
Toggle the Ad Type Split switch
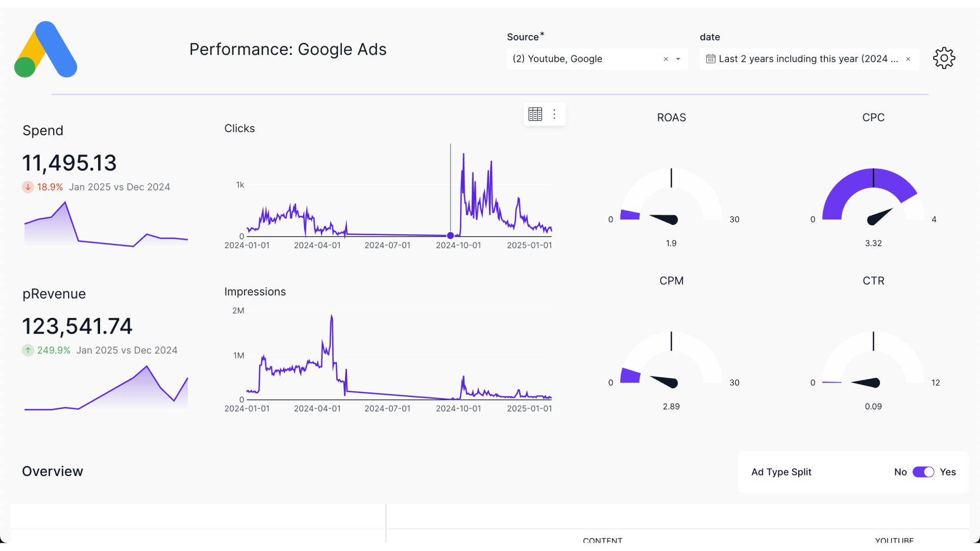(923, 472)
